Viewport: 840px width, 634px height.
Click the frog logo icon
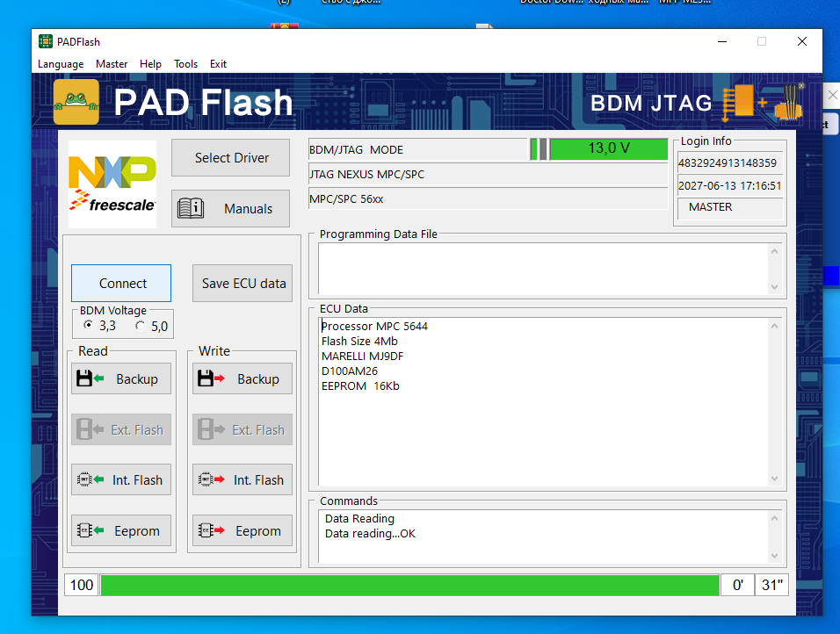click(76, 102)
